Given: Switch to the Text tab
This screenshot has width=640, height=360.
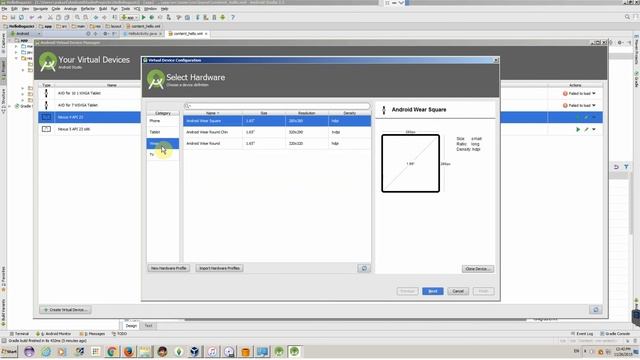Looking at the screenshot, I should pyautogui.click(x=148, y=326).
